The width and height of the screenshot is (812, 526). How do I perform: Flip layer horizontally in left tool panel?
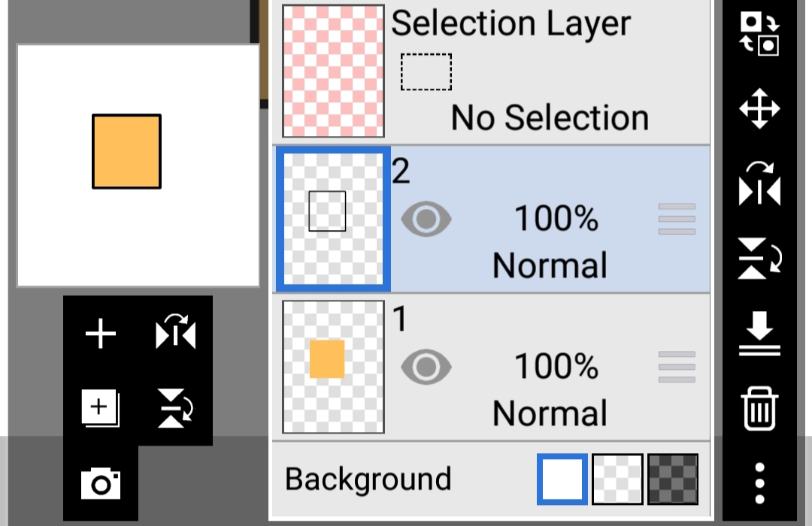[175, 331]
